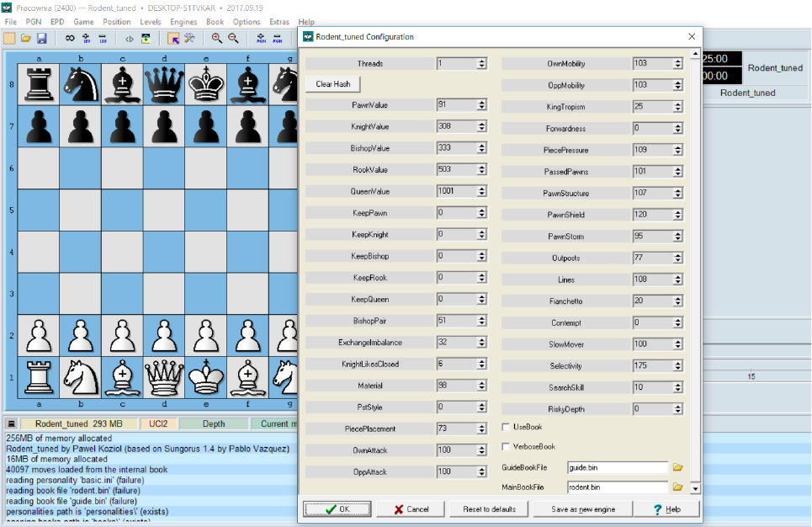Image resolution: width=812 pixels, height=527 pixels.
Task: Decrease engine level with minus LEV icon
Action: [x=103, y=39]
